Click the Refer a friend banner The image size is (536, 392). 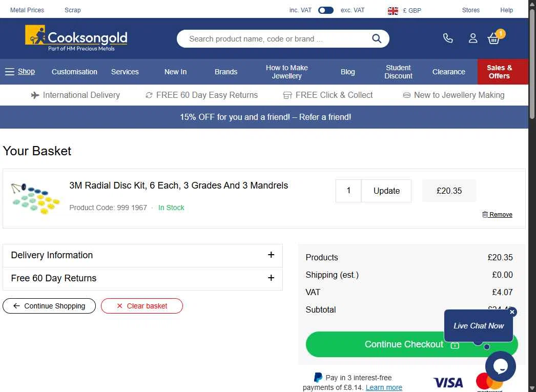[265, 117]
